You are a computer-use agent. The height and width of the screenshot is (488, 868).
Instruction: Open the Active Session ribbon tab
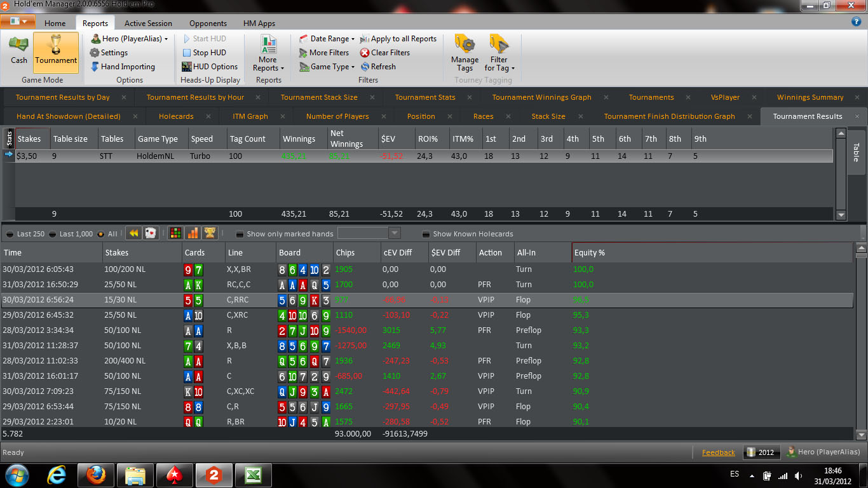(x=148, y=24)
